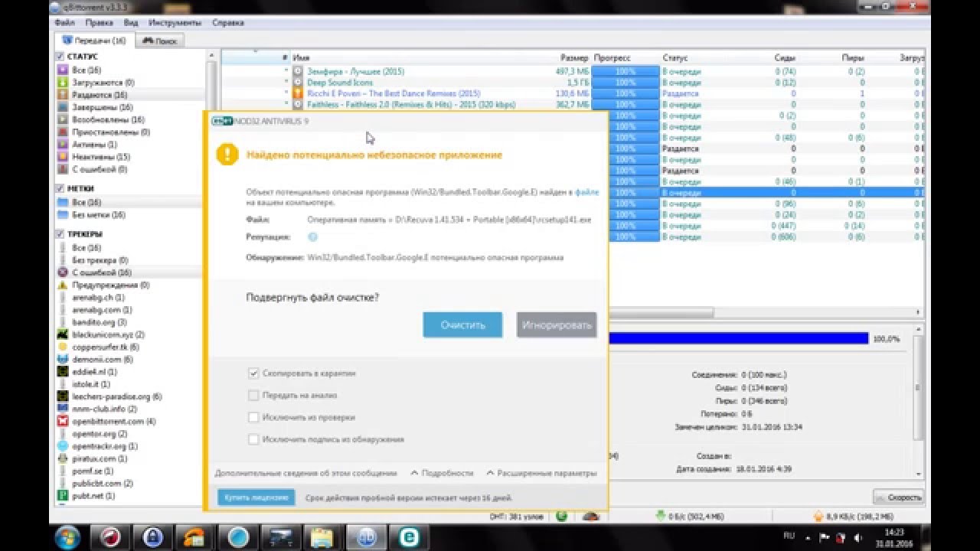980x551 pixels.
Task: Collapse the Подробности expander
Action: click(x=442, y=473)
